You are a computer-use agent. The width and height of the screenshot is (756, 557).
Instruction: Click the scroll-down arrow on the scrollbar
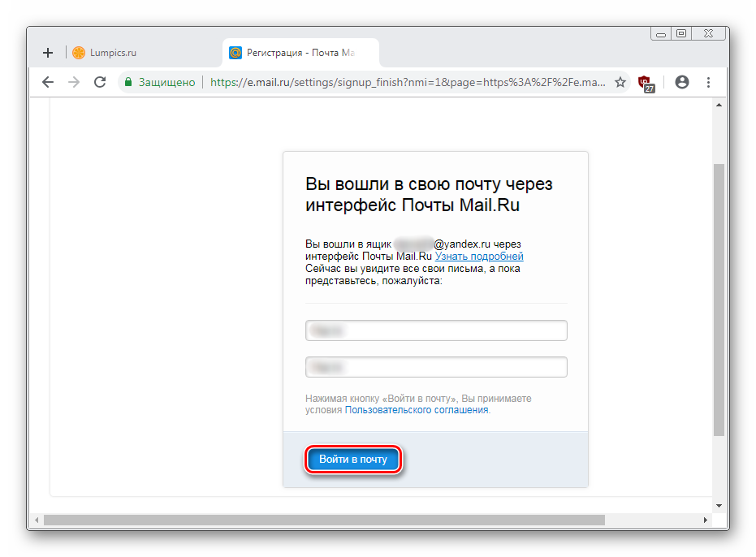pyautogui.click(x=718, y=504)
